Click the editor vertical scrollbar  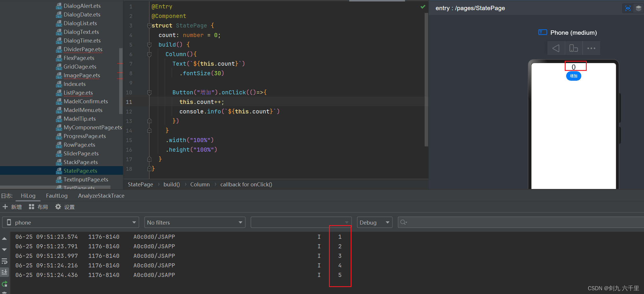tap(426, 80)
